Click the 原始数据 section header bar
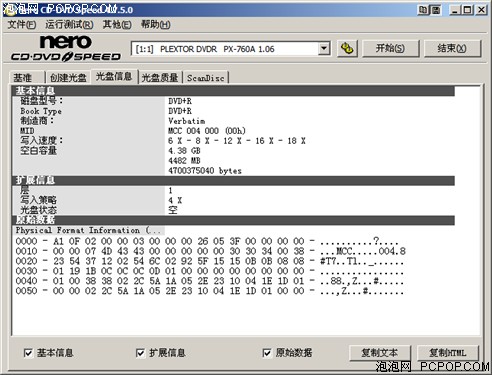The image size is (492, 375). click(x=233, y=220)
